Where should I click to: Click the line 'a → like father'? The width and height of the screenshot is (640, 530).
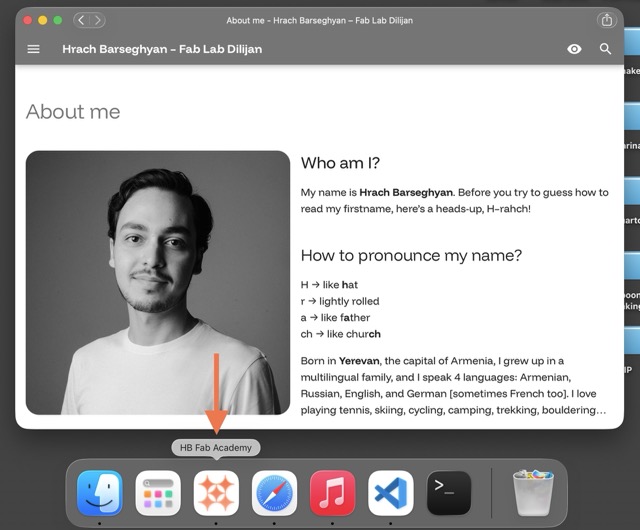point(335,318)
